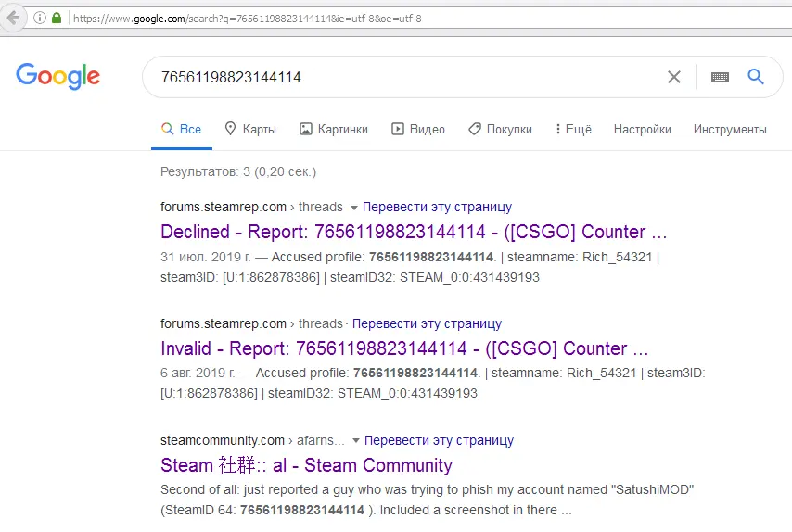Click forums.steamrep.com breadcrumb of Declined result

(224, 207)
